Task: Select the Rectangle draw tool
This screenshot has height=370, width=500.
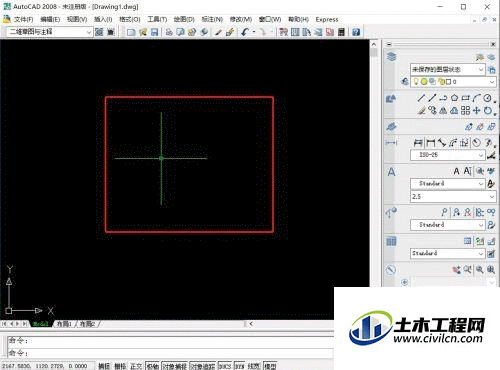Action: coord(465,98)
